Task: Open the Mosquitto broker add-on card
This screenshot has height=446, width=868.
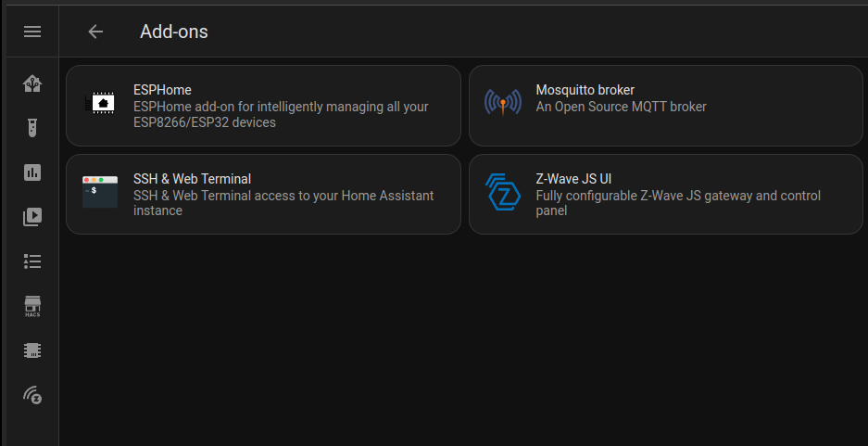Action: click(666, 106)
